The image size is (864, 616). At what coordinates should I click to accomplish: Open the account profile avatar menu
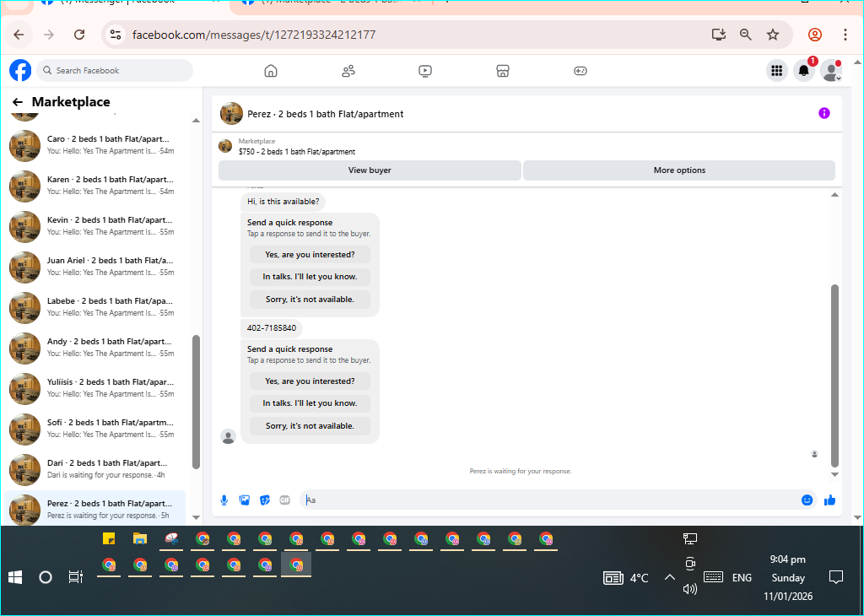point(831,71)
